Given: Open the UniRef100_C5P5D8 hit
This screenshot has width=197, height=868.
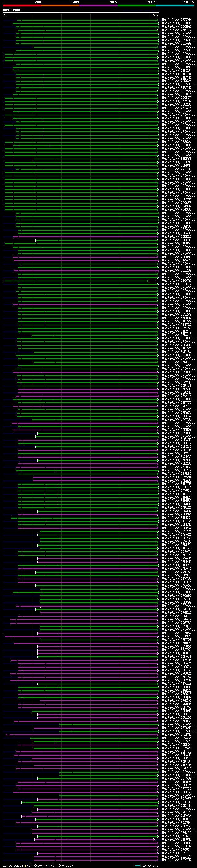Looking at the screenshot, I should [x=176, y=389].
